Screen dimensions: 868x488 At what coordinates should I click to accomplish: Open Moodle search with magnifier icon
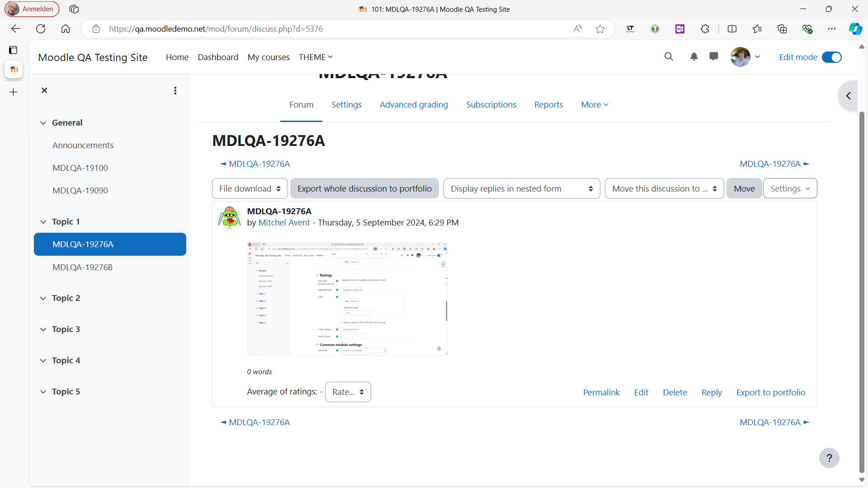669,57
